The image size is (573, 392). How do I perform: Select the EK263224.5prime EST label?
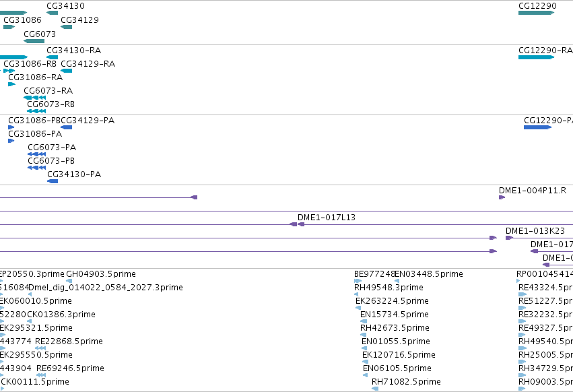[392, 300]
